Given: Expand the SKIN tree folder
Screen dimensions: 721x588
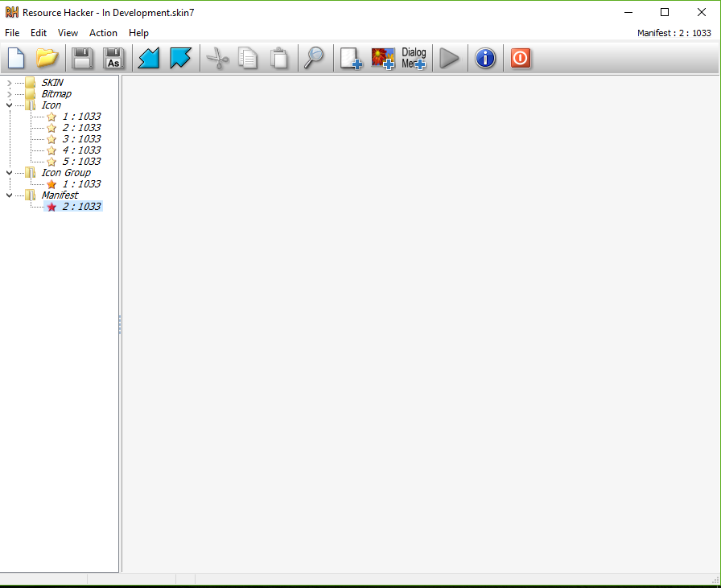Looking at the screenshot, I should pos(9,83).
